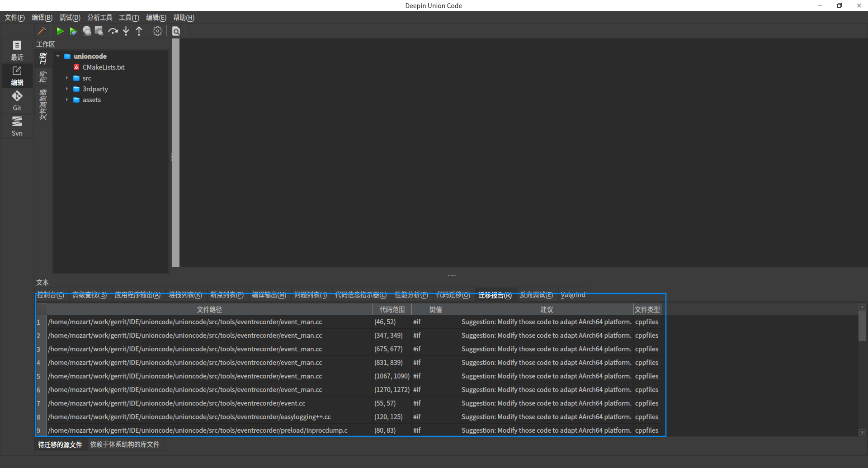Switch to the 文件浏览器 vertical tab
The height and width of the screenshot is (468, 868).
pos(43,104)
